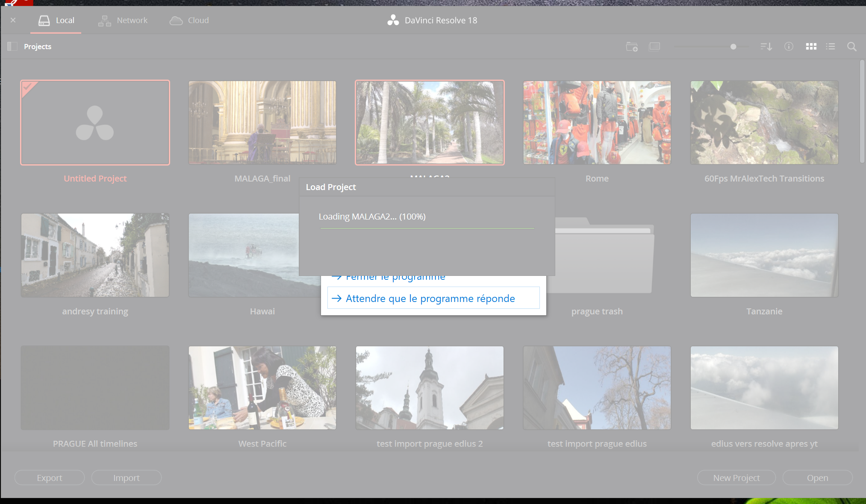Open the sort order dropdown icon
The image size is (866, 504).
point(766,47)
